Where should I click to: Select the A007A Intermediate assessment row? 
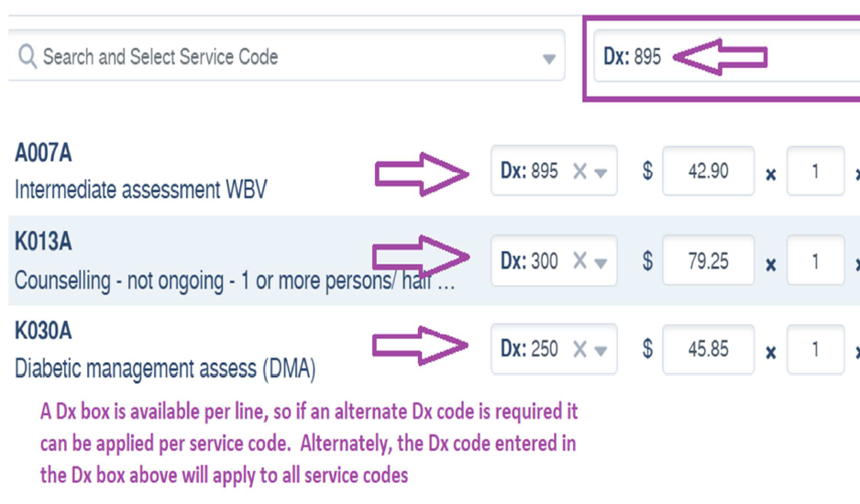(435, 171)
